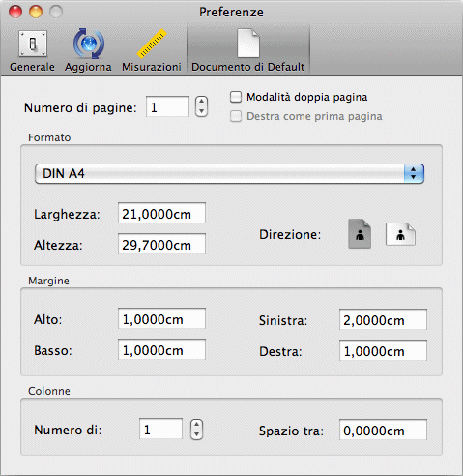Open the Misurazioni ruler pane
Screen dimensions: 463x476
(x=152, y=50)
